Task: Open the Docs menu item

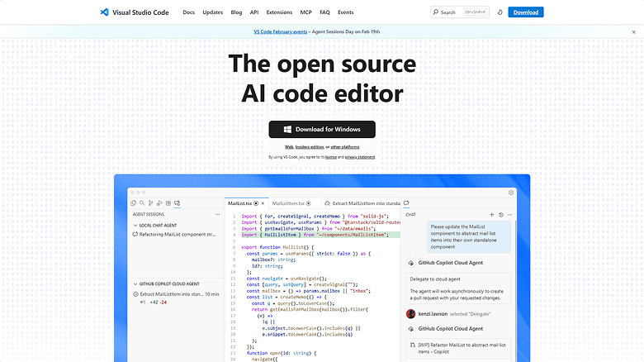Action: [188, 12]
